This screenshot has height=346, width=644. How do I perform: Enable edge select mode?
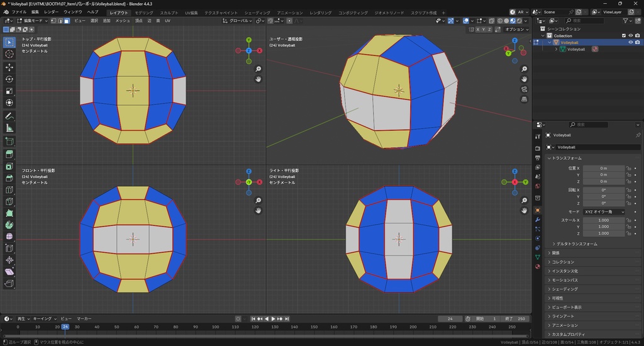point(60,21)
